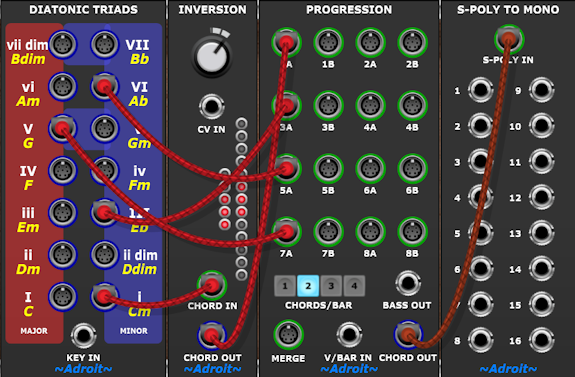This screenshot has height=377, width=575.
Task: Click the ii Dm major chord socket
Action: click(63, 255)
